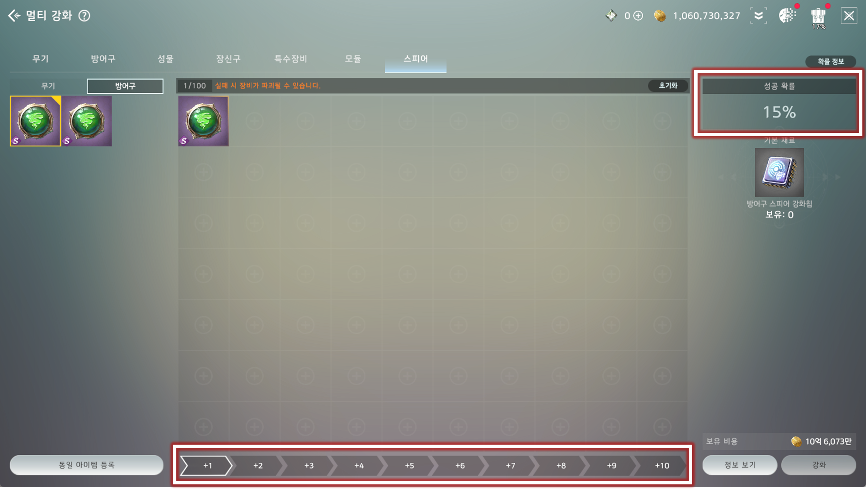Expand the double-chevron menu icon
The width and height of the screenshot is (868, 490).
coord(758,15)
